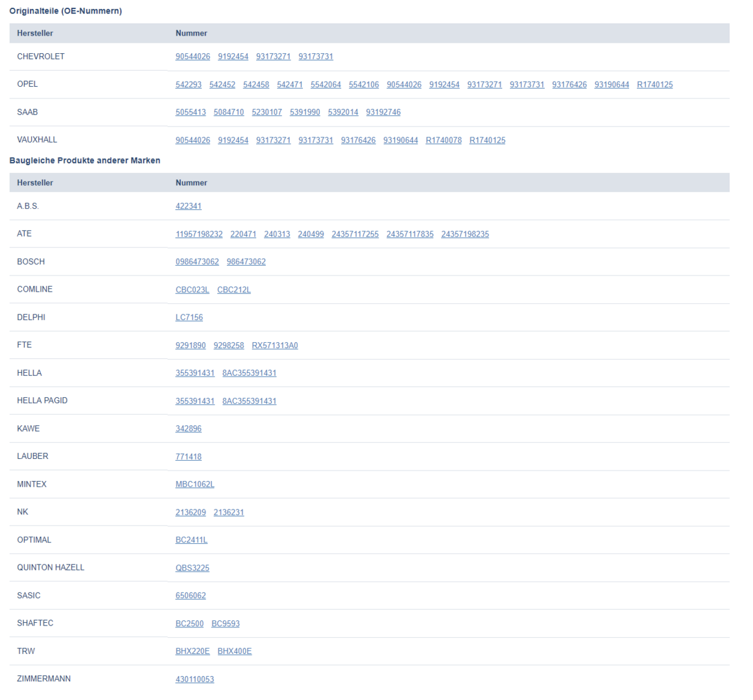The height and width of the screenshot is (700, 753).
Task: Click ATE number 24357117835
Action: (410, 234)
